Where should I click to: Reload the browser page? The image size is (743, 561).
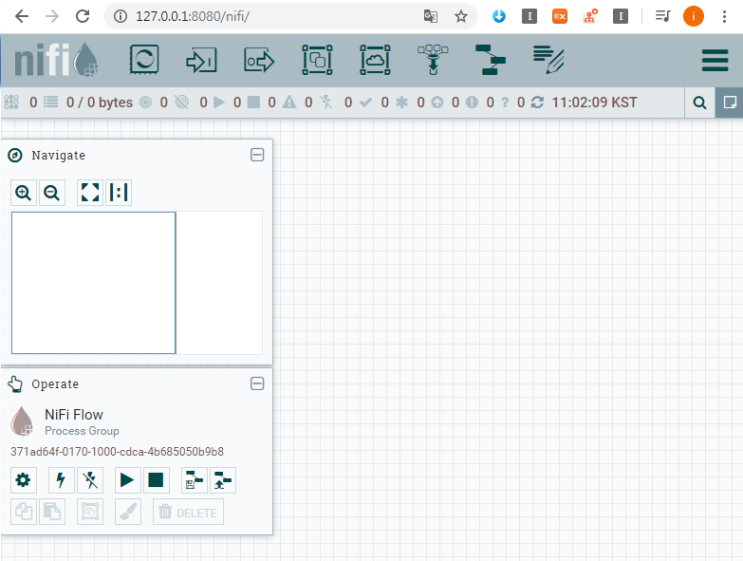(83, 17)
